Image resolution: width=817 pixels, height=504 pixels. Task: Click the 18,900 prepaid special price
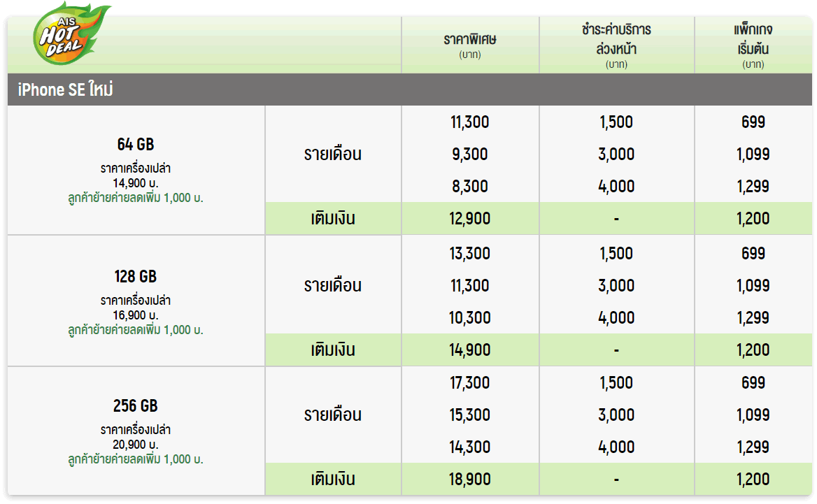pyautogui.click(x=470, y=480)
